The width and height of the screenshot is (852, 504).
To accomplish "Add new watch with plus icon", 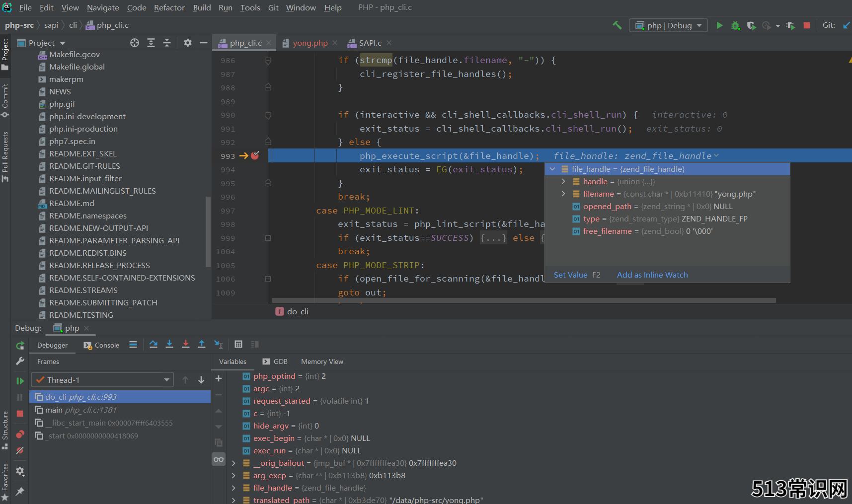I will coord(218,378).
